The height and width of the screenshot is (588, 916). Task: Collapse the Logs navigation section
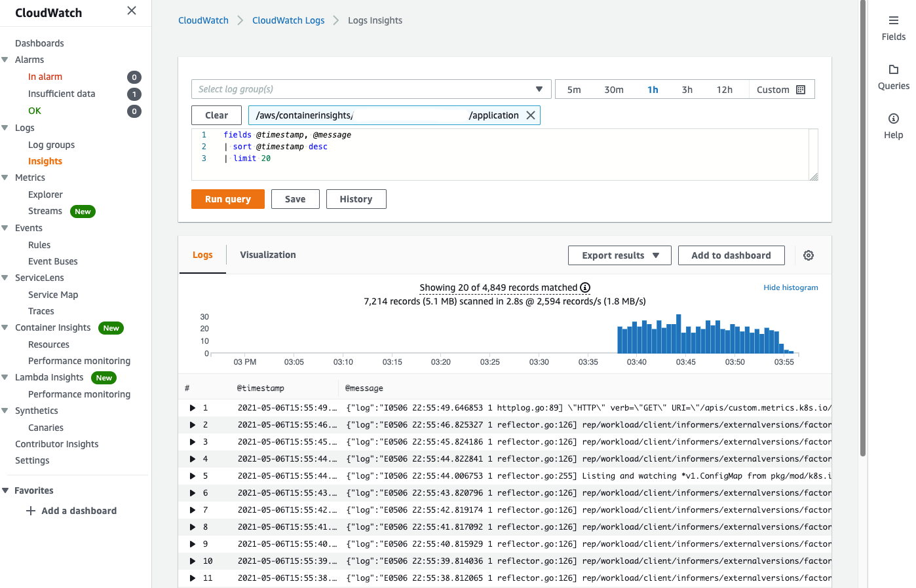5,128
